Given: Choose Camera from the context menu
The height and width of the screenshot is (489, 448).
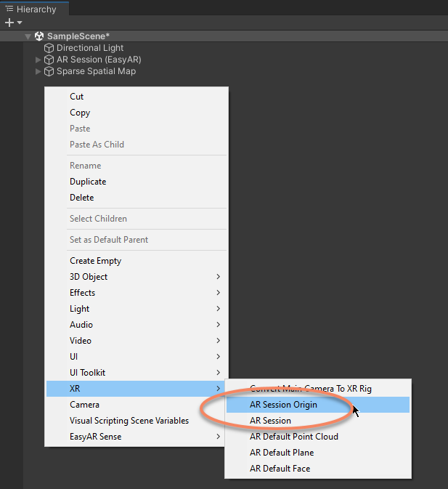Looking at the screenshot, I should [x=137, y=405].
